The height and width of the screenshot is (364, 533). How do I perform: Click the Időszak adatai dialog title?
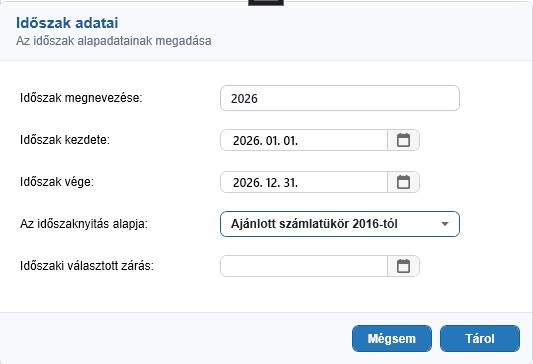point(67,23)
